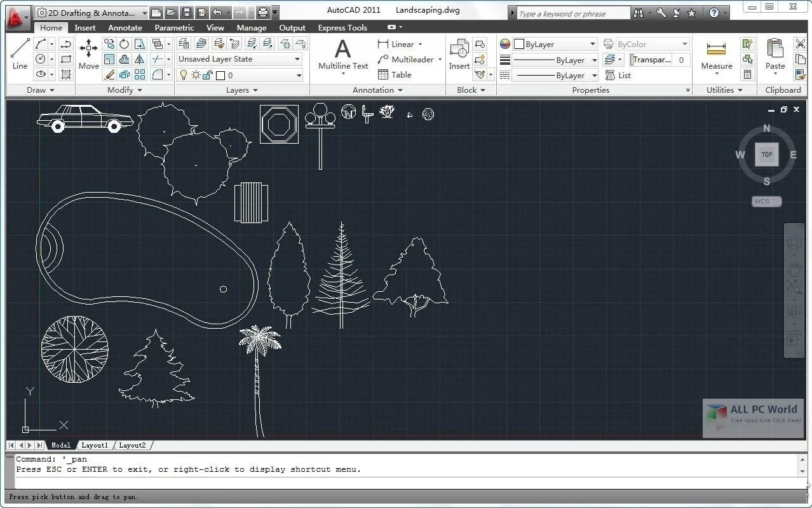The image size is (812, 508).
Task: Click the layer 0 color square
Action: [220, 75]
